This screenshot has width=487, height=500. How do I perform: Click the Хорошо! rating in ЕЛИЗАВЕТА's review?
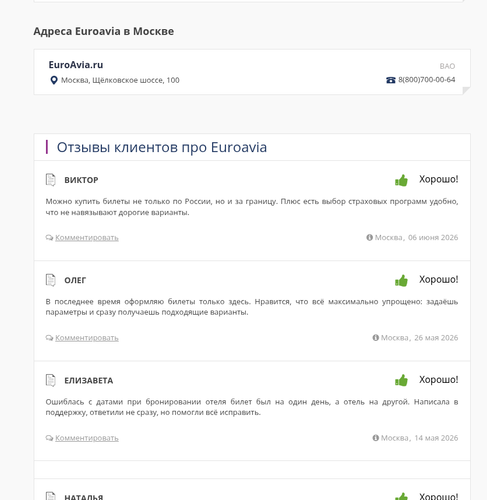pos(439,380)
